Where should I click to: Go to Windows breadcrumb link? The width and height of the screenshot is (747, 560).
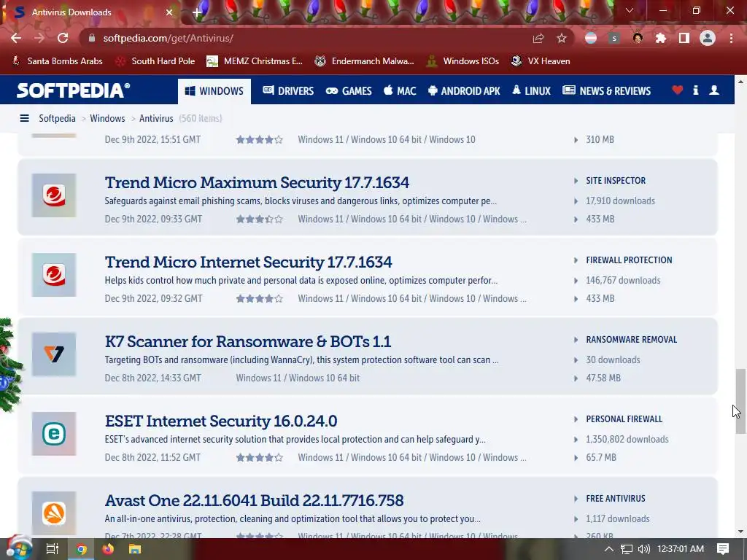point(107,118)
